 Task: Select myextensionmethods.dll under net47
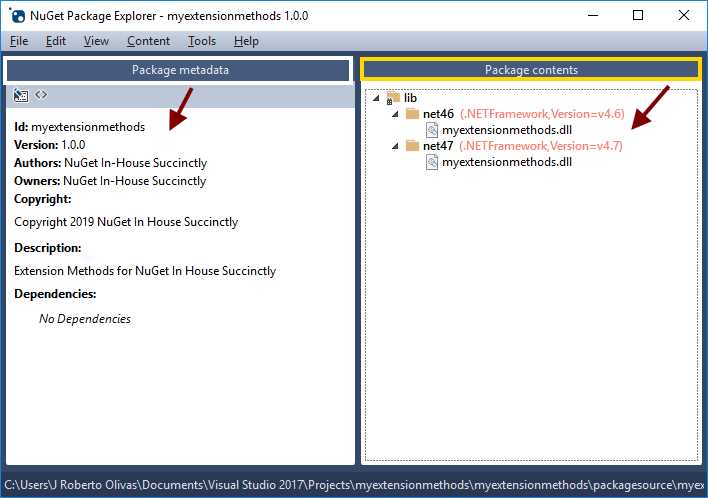point(507,162)
